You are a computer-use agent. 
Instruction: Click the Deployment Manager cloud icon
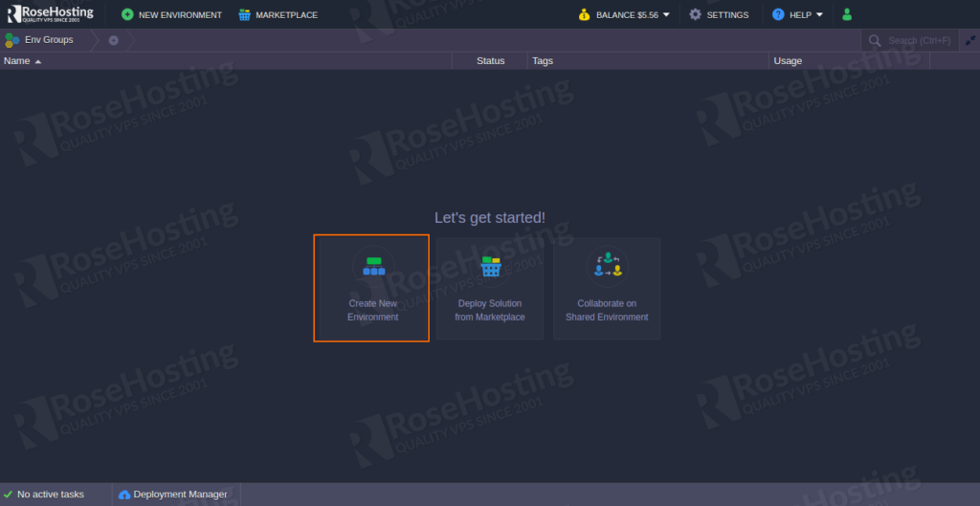pyautogui.click(x=124, y=495)
